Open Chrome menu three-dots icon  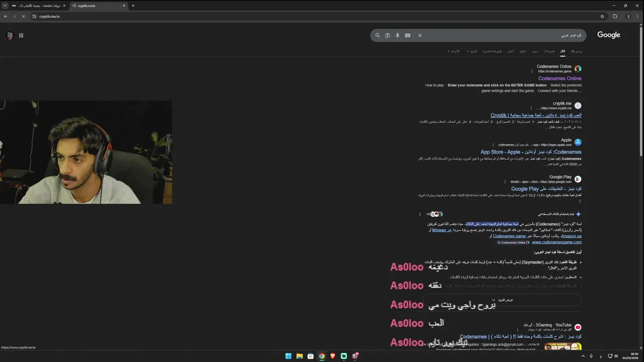tap(638, 16)
